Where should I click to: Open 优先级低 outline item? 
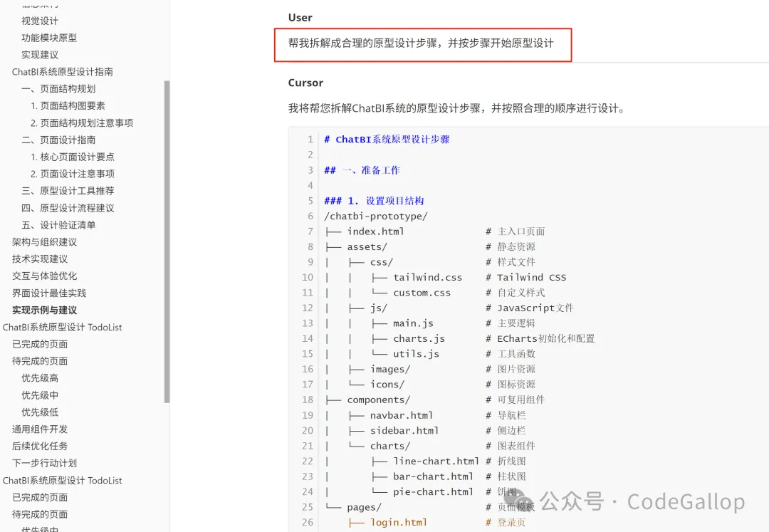pos(40,412)
